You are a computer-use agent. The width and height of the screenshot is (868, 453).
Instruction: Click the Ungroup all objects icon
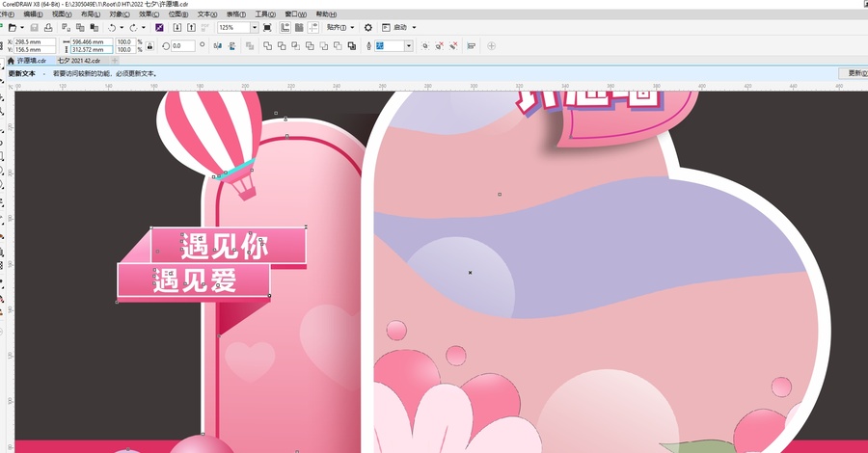pos(453,46)
